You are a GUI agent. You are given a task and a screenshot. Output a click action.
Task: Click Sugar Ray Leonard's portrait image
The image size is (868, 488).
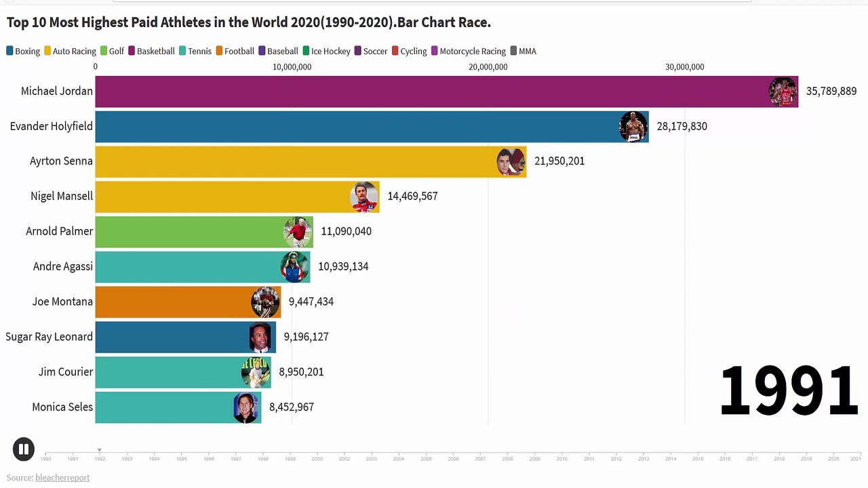point(261,337)
